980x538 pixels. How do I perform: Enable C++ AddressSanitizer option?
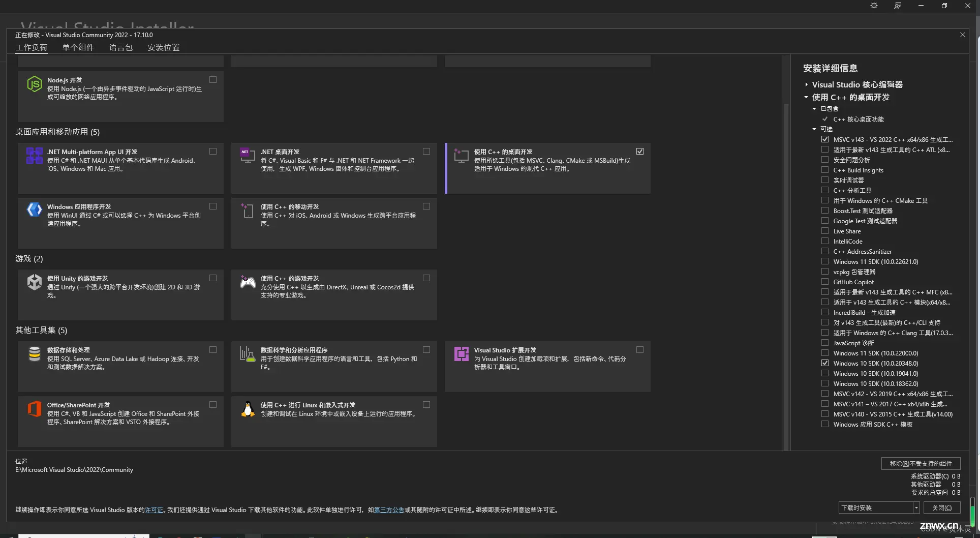825,251
